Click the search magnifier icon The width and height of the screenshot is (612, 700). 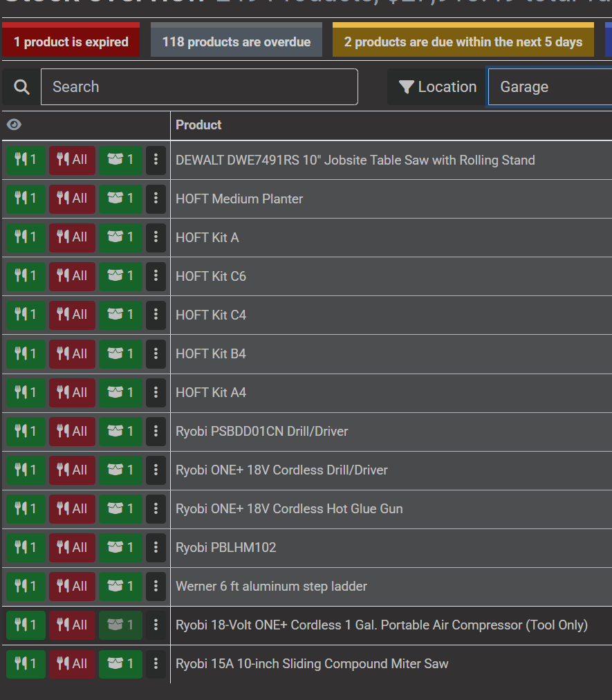(21, 86)
